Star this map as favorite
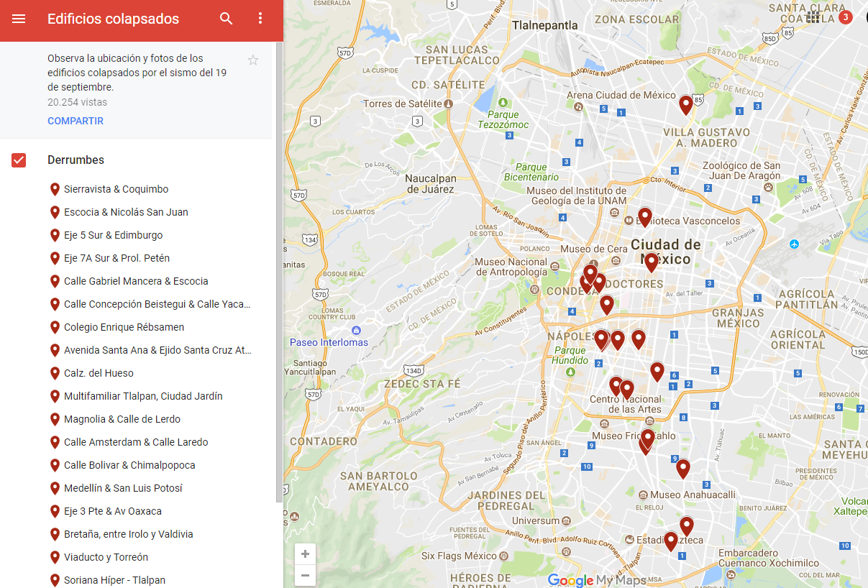Image resolution: width=868 pixels, height=588 pixels. coord(253,60)
